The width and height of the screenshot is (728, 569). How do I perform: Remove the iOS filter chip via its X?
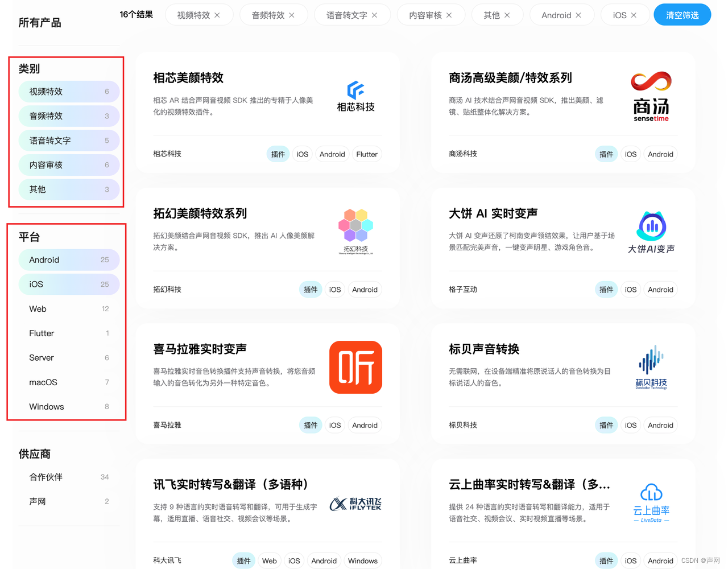pos(634,15)
